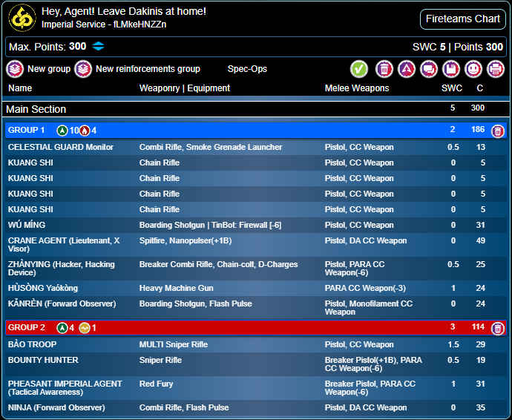
Task: Click 'Heavy Machine Gun' weaponry text
Action: pyautogui.click(x=177, y=288)
